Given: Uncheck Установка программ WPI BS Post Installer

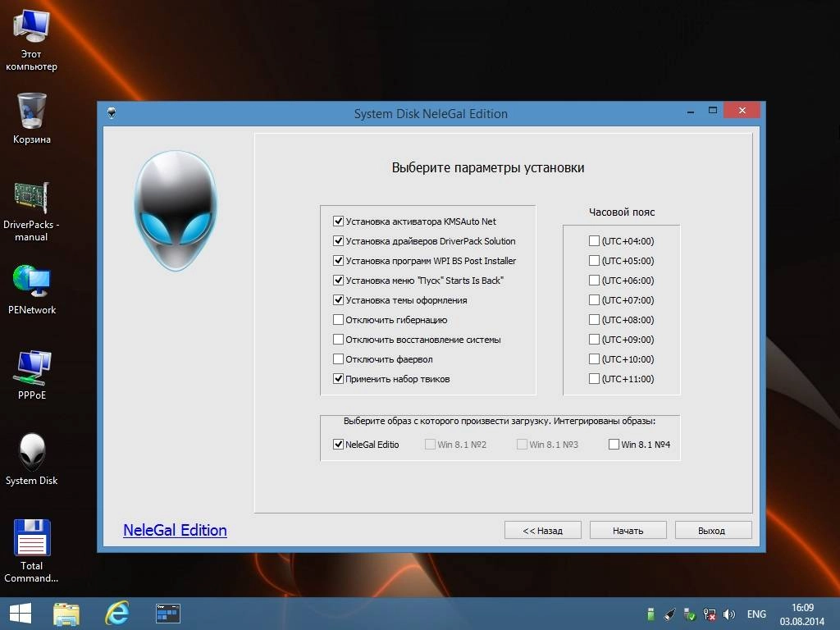Looking at the screenshot, I should [338, 261].
